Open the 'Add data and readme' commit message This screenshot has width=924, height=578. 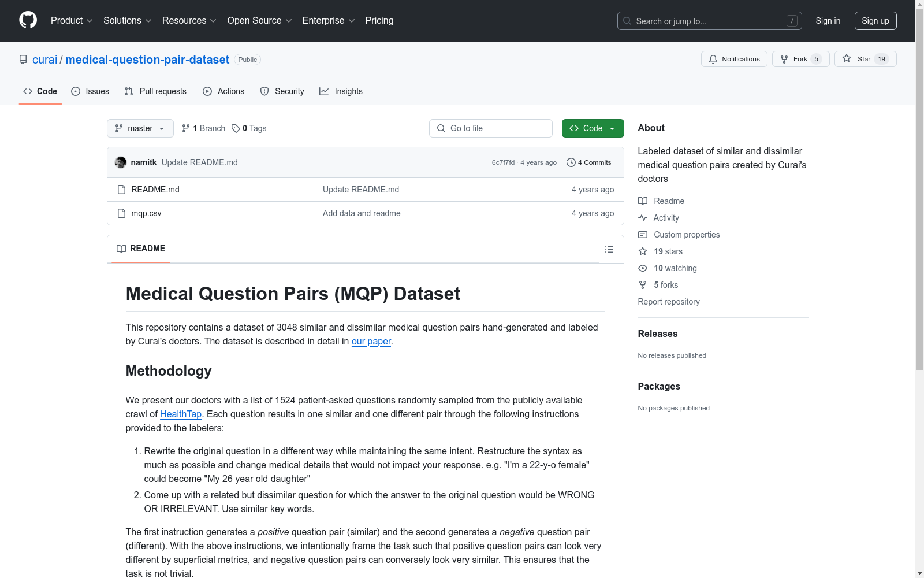[362, 213]
